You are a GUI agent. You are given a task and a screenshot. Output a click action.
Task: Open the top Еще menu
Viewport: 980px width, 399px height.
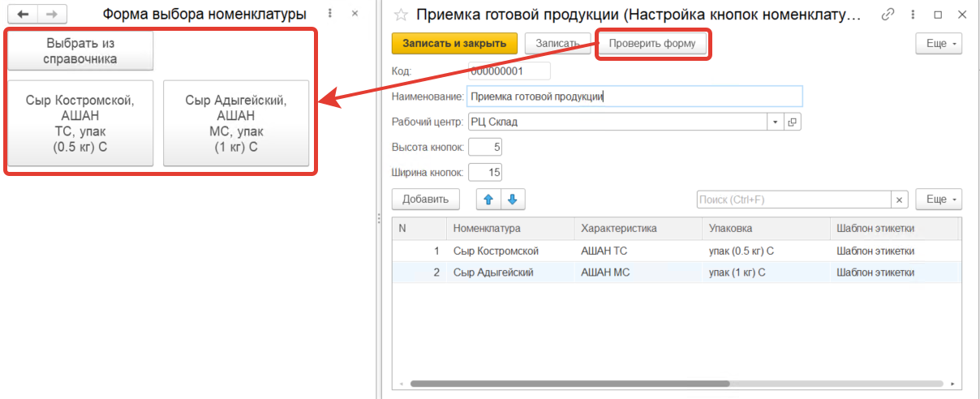tap(939, 43)
